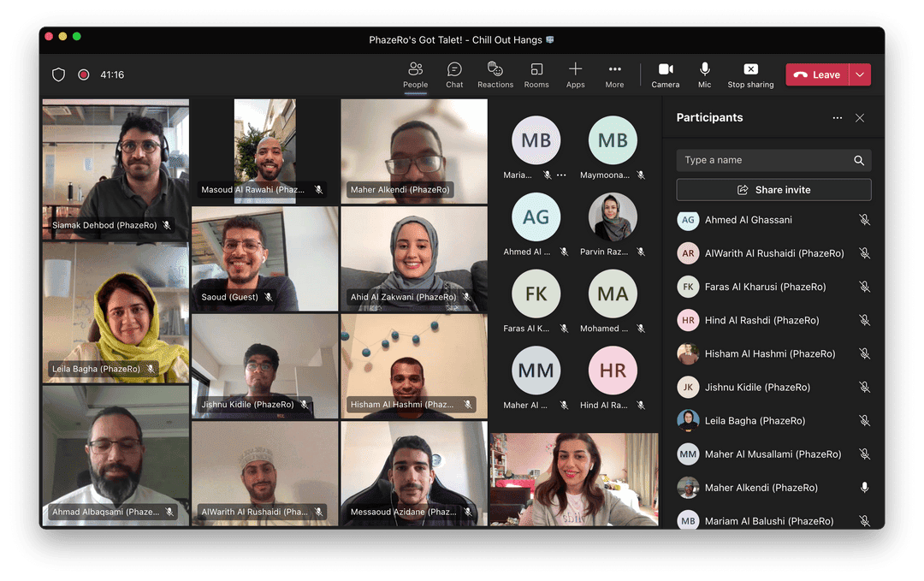The image size is (924, 581).
Task: Select the FK Faras Al K avatar tile
Action: point(536,293)
